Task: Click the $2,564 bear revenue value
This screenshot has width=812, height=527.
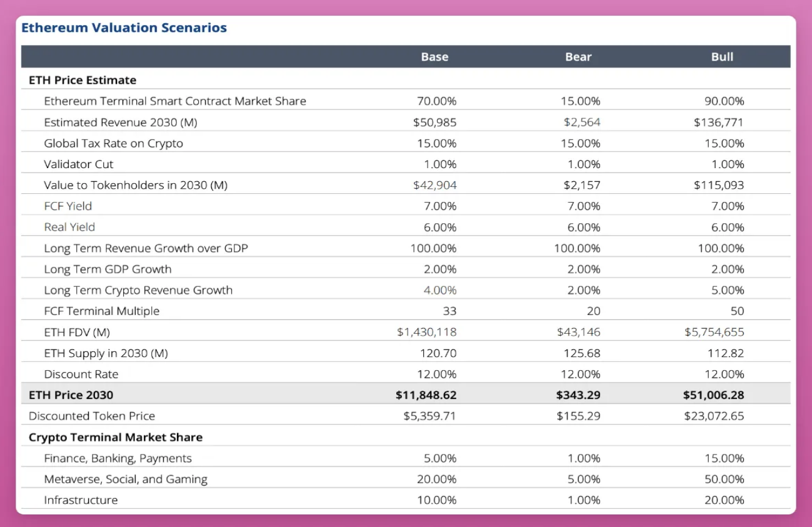Action: (x=581, y=123)
